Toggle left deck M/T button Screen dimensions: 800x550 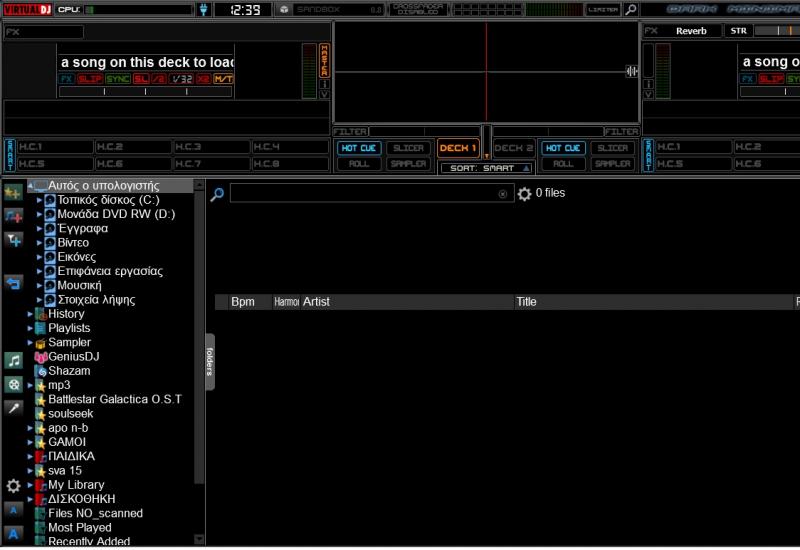[223, 79]
